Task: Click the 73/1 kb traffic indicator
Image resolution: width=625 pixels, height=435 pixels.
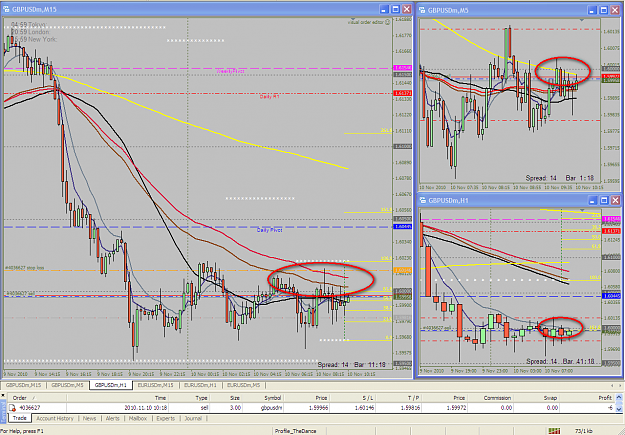Action: pos(584,431)
